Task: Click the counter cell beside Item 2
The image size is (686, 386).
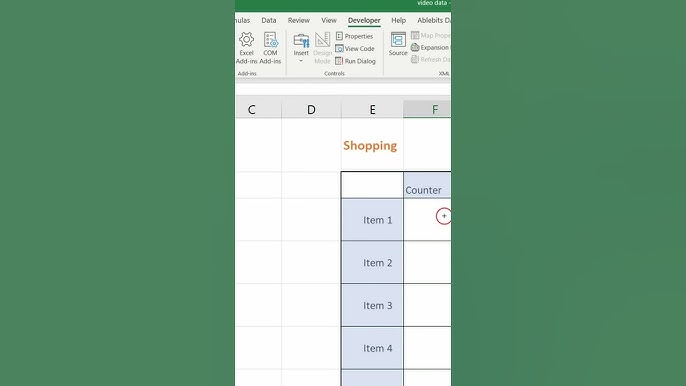Action: 427,263
